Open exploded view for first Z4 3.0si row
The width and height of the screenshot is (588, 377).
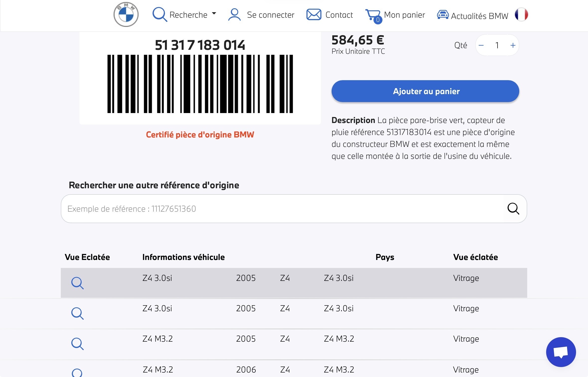77,283
